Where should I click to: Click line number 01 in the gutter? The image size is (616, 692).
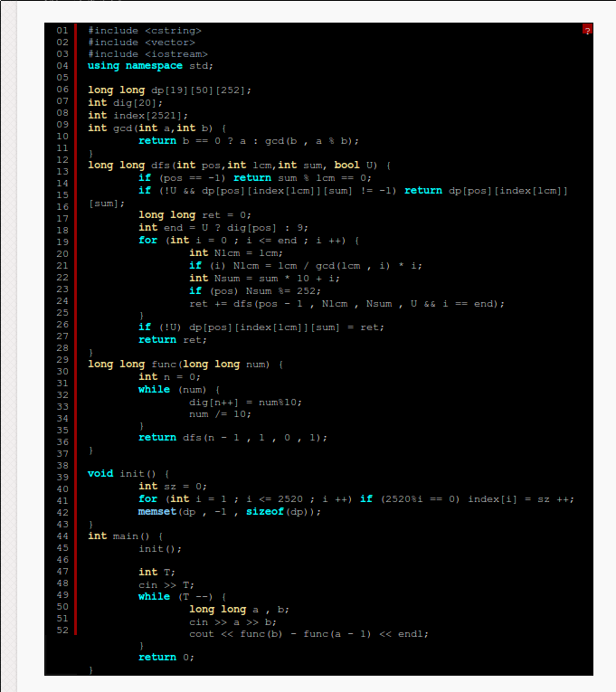click(62, 31)
